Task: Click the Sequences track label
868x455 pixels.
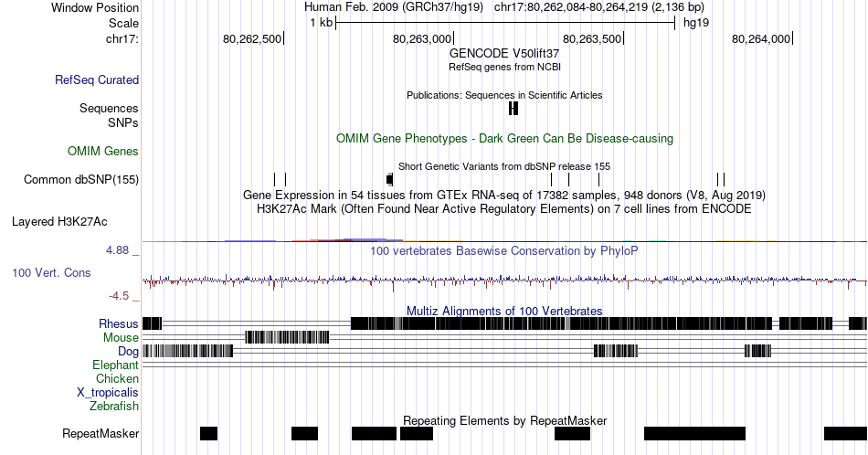Action: tap(109, 108)
